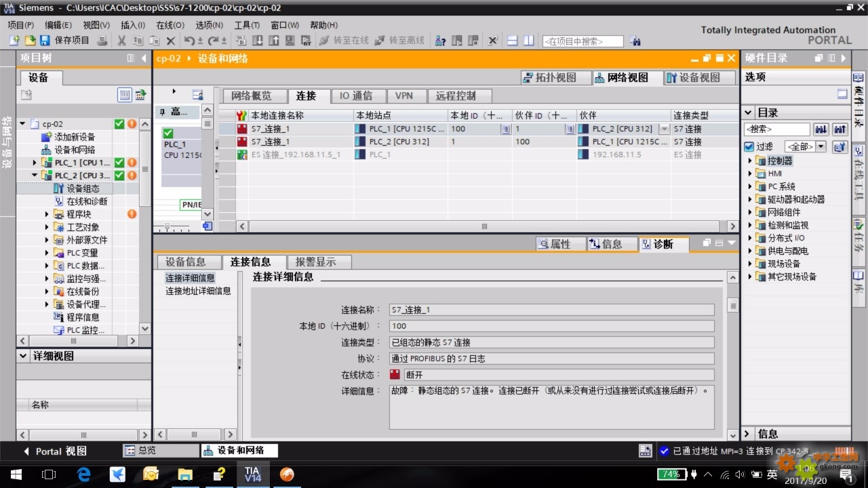Click the Redo arrow icon
868x488 pixels.
click(x=213, y=41)
